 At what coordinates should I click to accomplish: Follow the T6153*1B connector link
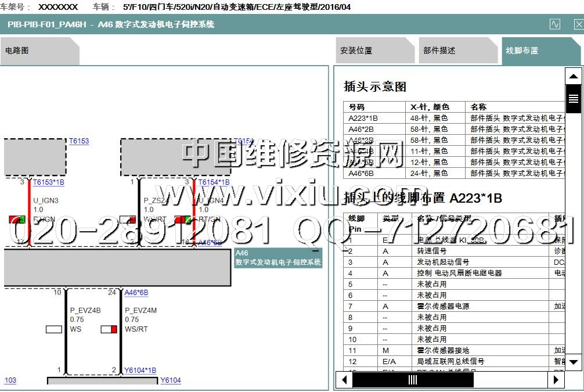48,182
